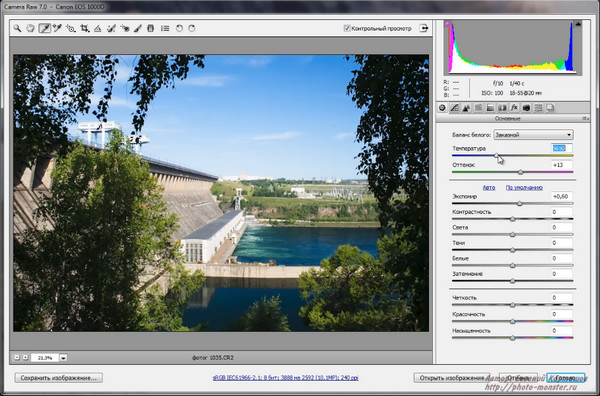This screenshot has width=600, height=396.
Task: Adjust the Контрастность slider
Action: (x=513, y=219)
